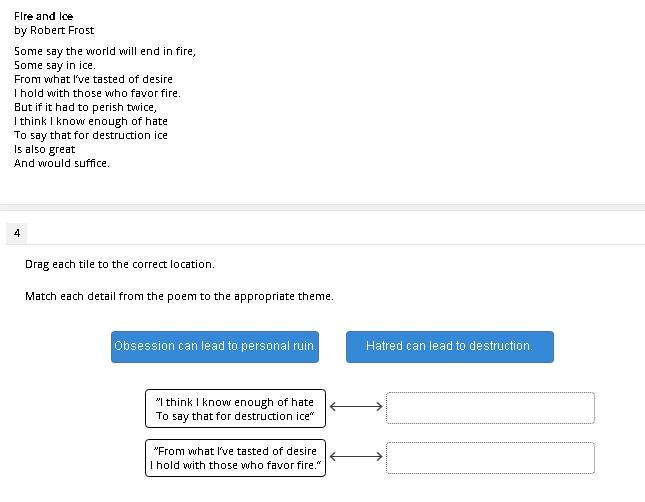The image size is (645, 502).
Task: Click 'To say that for destruction ice' in the poem stanza
Action: tap(91, 135)
